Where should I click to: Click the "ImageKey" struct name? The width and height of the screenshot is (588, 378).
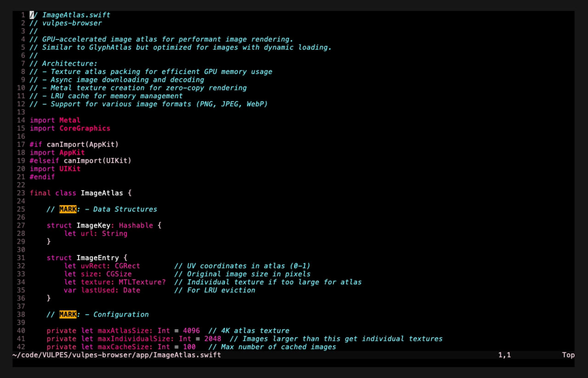(93, 225)
